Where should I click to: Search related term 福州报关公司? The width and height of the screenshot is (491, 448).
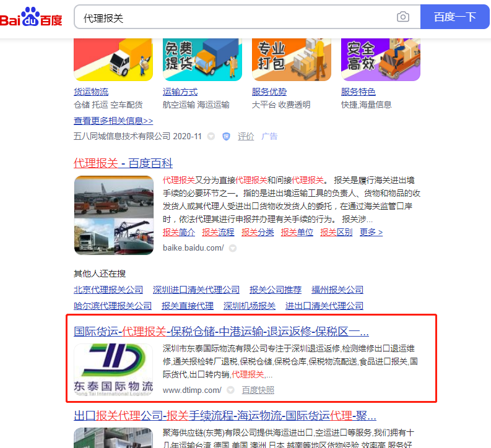tap(337, 290)
